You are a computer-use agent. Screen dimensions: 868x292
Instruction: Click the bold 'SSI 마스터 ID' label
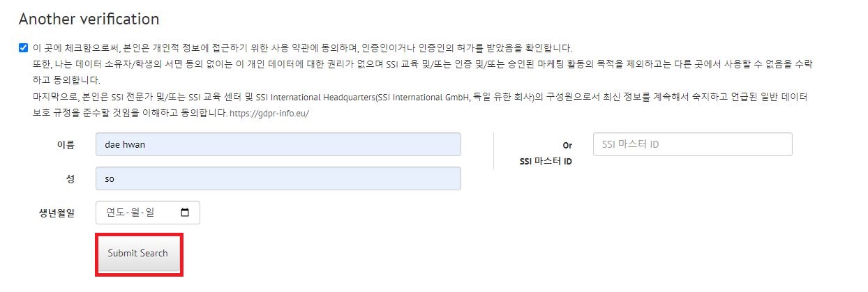click(546, 162)
